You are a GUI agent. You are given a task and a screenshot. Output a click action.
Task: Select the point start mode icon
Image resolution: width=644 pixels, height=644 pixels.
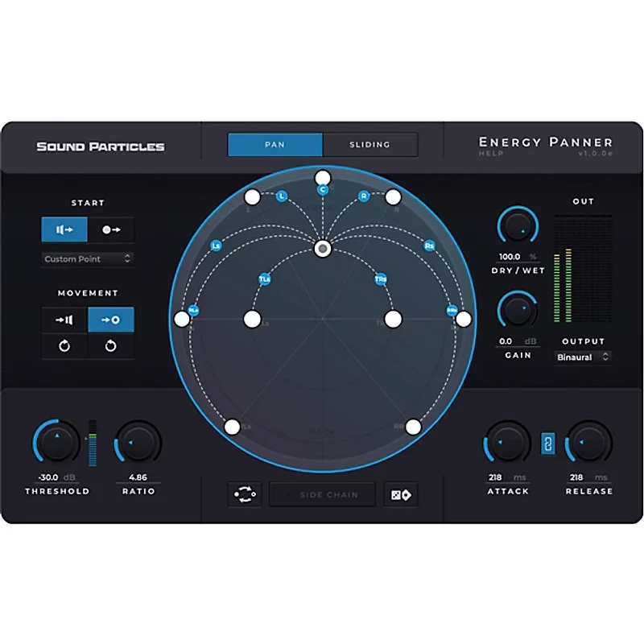point(110,229)
